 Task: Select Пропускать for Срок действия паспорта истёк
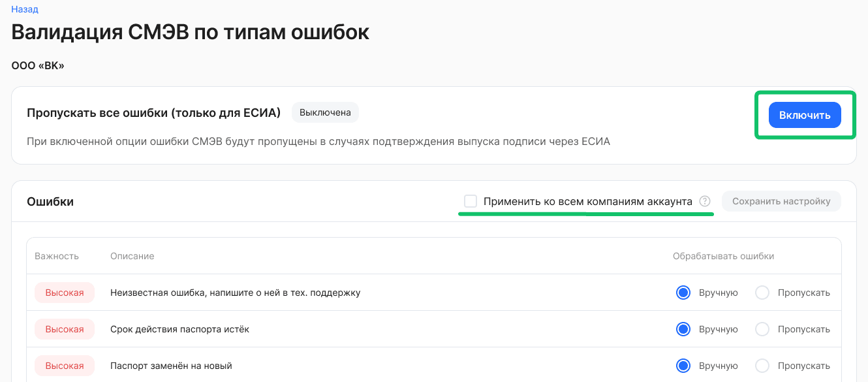[x=762, y=329]
